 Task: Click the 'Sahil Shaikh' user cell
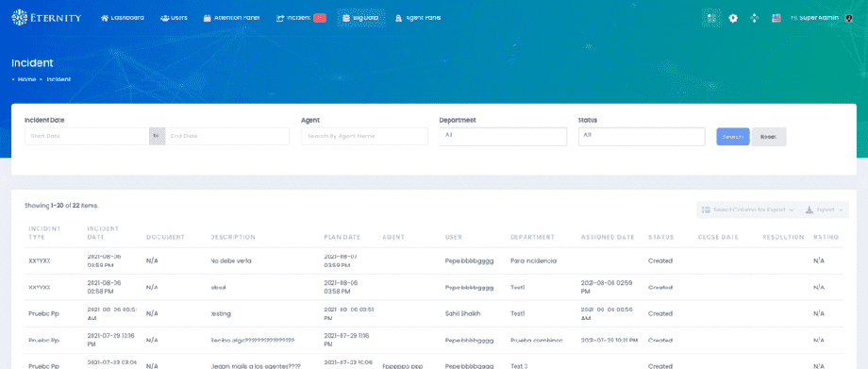(463, 313)
